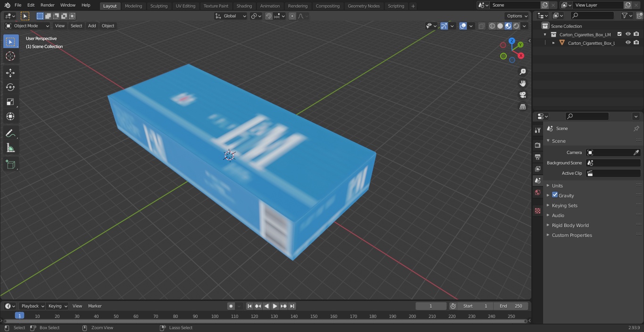Switch to the Geometry Nodes workspace tab

(x=363, y=6)
